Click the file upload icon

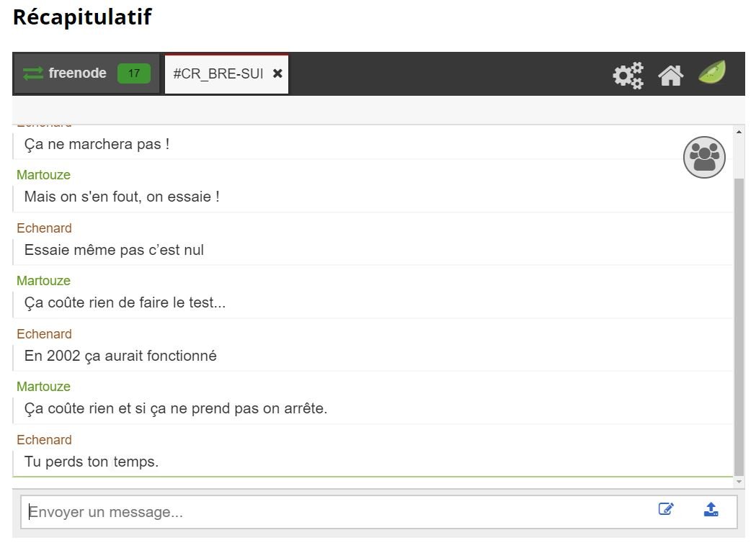pyautogui.click(x=711, y=509)
